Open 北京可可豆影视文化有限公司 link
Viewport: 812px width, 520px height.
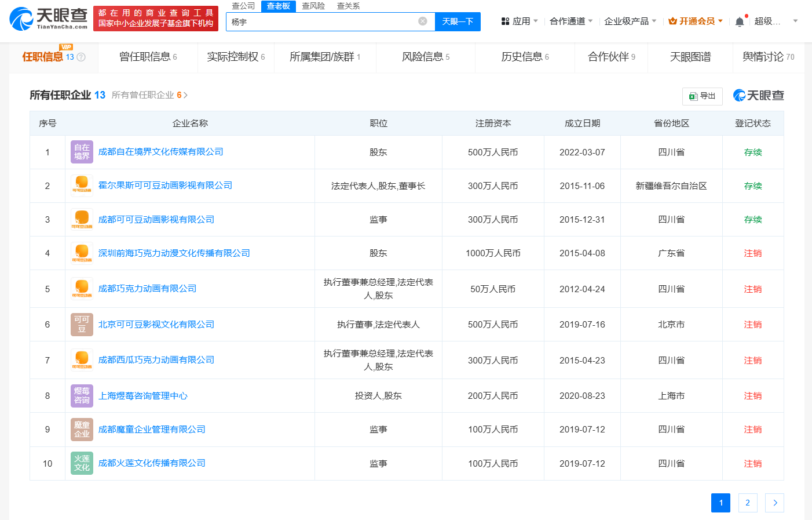(x=156, y=325)
